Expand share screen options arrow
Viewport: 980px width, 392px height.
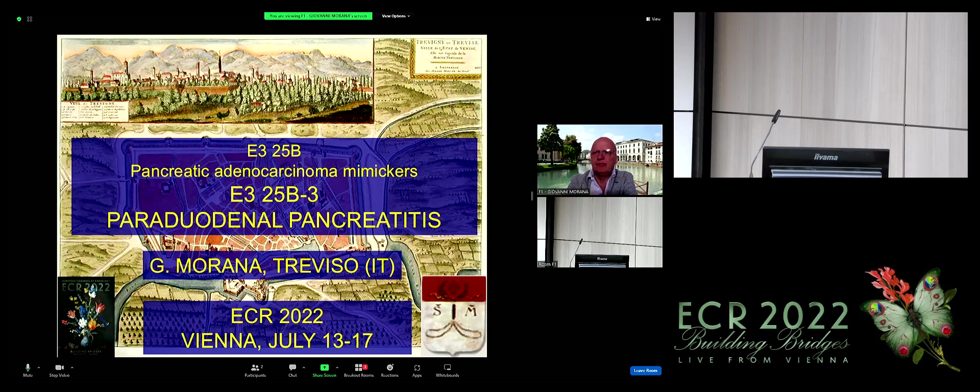(x=337, y=367)
